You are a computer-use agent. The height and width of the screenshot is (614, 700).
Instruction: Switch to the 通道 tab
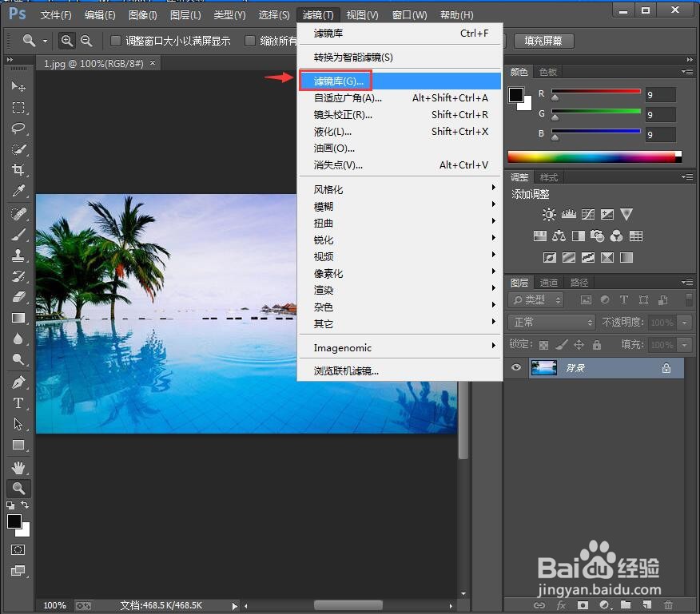point(549,282)
